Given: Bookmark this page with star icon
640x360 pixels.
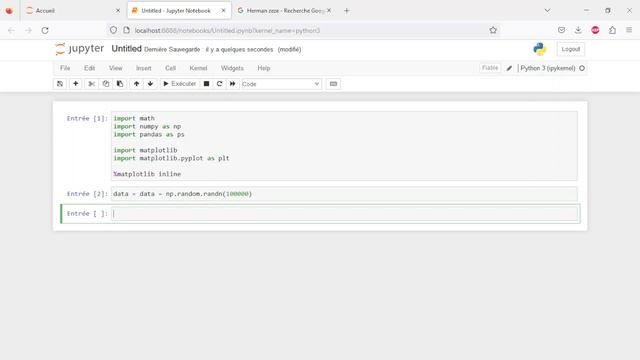Looking at the screenshot, I should click(493, 30).
